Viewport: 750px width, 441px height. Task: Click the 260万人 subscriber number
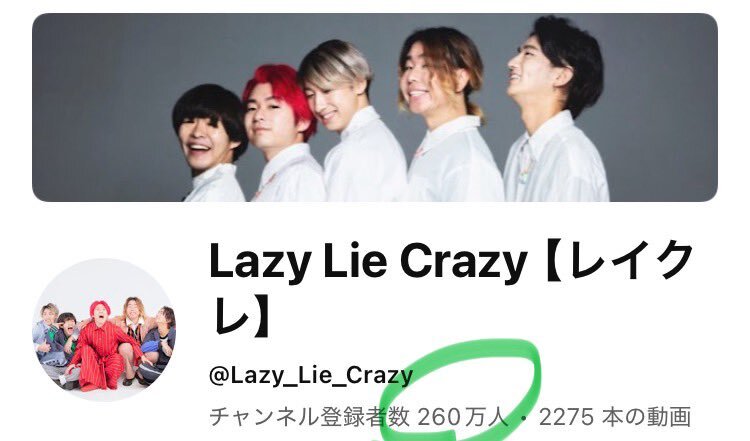coord(463,417)
